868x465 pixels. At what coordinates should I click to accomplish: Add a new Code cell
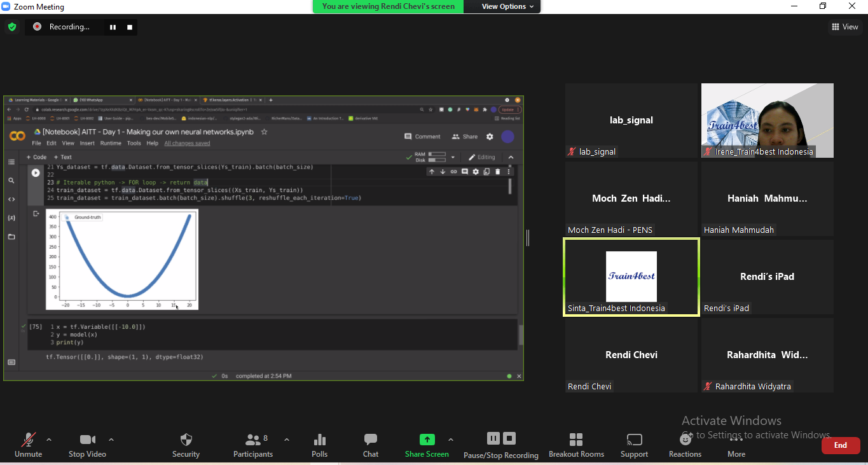click(36, 157)
